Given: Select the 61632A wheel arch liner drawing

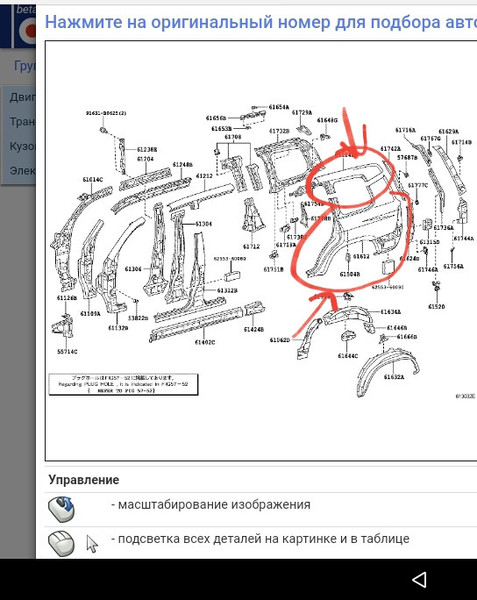Looking at the screenshot, I should click(387, 368).
